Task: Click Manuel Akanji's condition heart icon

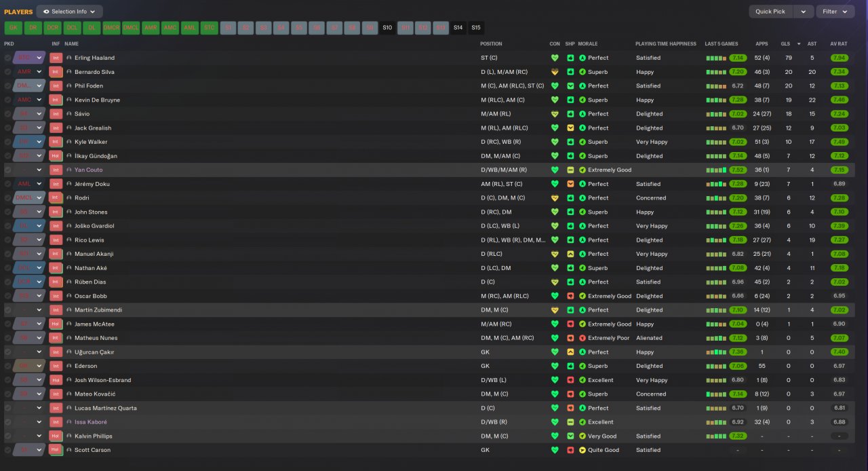Action: tap(555, 254)
